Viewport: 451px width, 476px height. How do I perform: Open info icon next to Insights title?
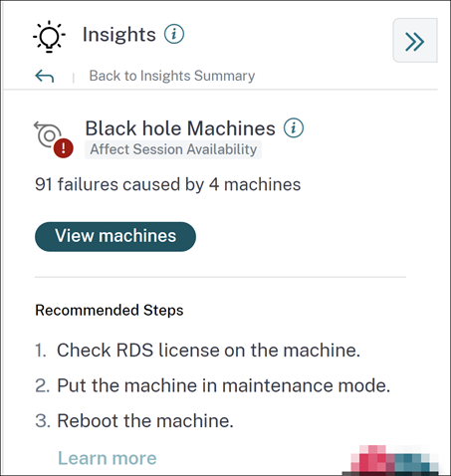pos(174,34)
